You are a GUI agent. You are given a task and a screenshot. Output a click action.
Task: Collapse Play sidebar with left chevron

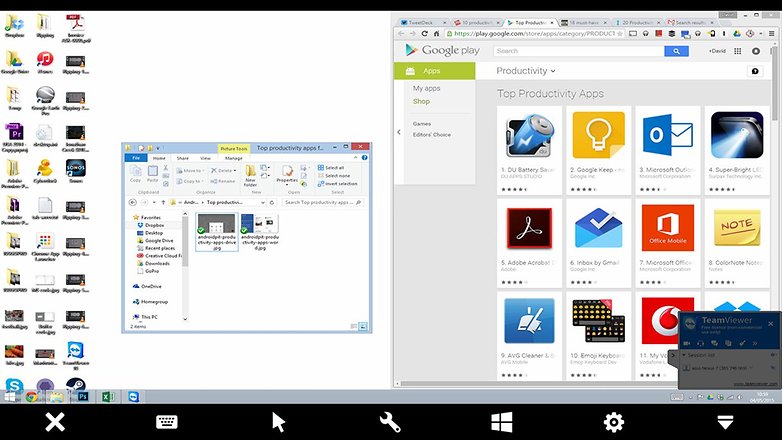[398, 132]
